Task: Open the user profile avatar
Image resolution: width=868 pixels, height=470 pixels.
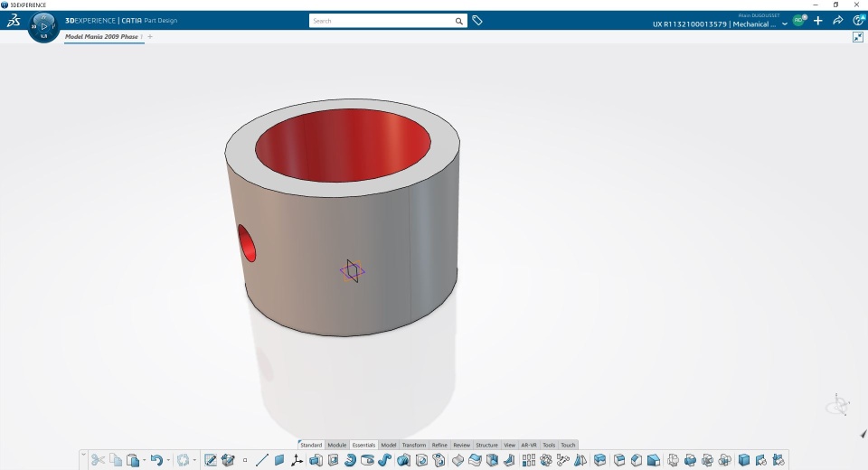Action: (798, 20)
